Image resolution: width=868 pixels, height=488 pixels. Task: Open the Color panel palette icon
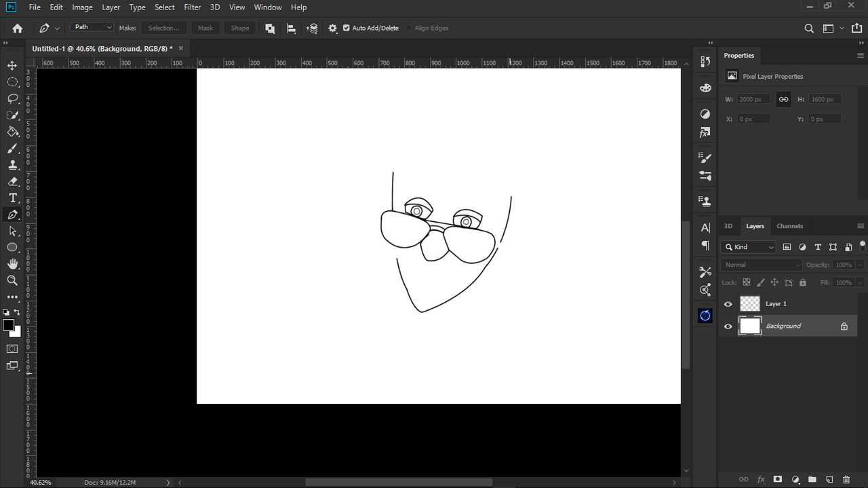[x=705, y=88]
